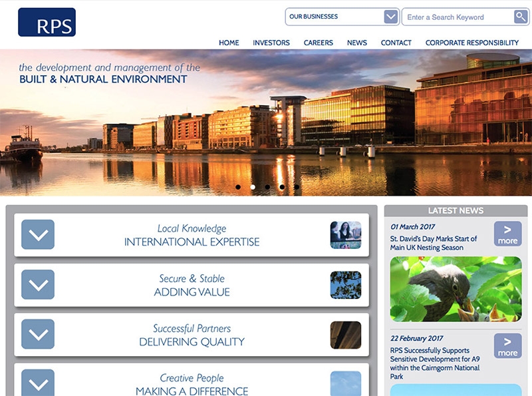Expand the Secure & Stable Adding Value panel
532x396 pixels.
point(38,284)
